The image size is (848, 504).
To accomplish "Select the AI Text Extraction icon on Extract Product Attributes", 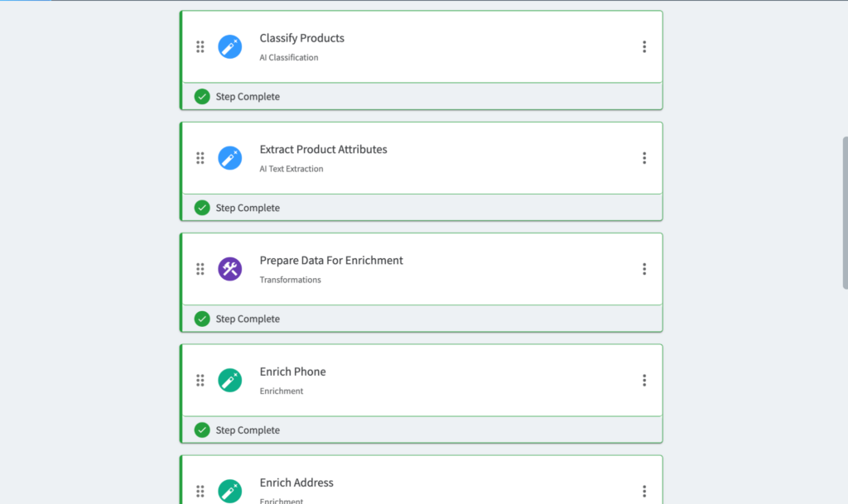I will (229, 157).
